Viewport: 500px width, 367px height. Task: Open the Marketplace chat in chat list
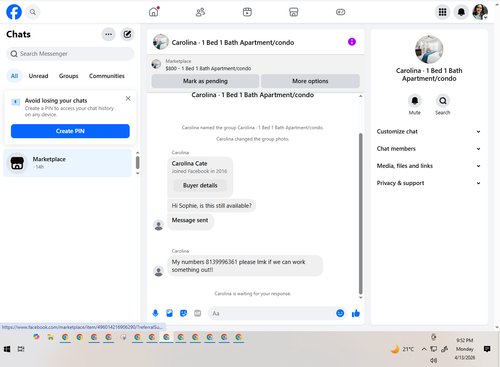68,163
